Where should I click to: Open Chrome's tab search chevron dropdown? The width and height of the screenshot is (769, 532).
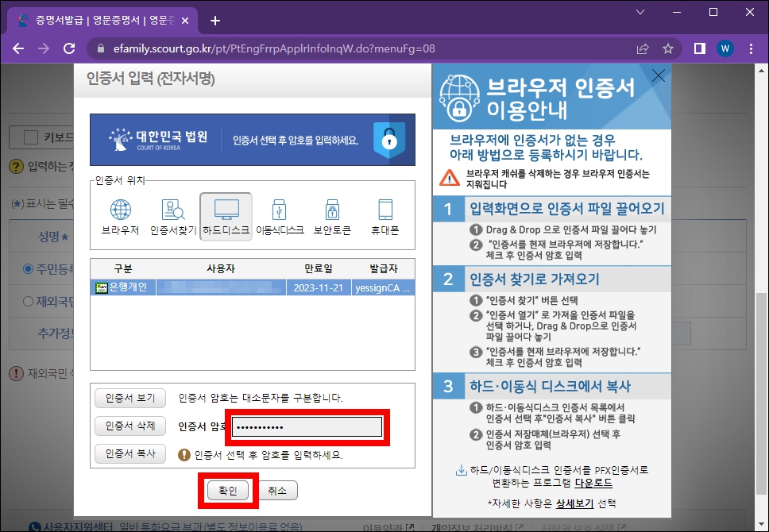[639, 14]
